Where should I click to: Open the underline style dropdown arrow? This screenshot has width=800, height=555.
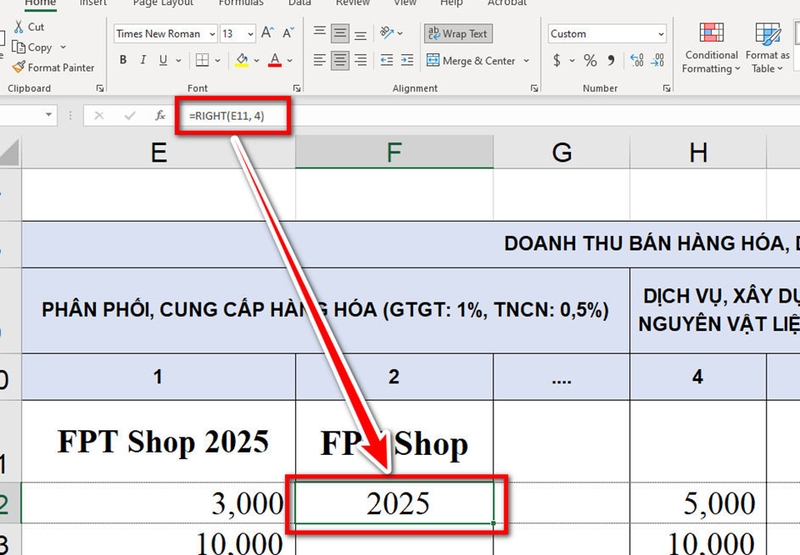pos(179,61)
